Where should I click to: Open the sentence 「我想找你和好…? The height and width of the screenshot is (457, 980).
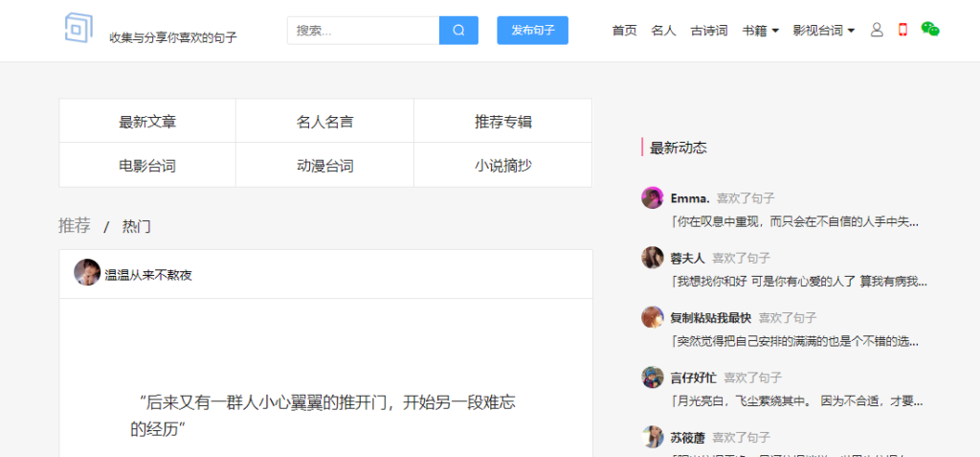(799, 281)
